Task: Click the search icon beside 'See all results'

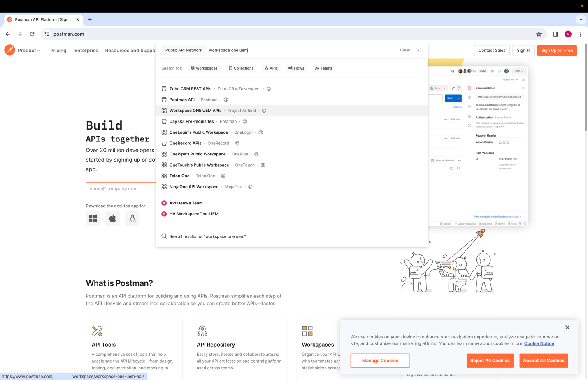Action: pos(164,236)
